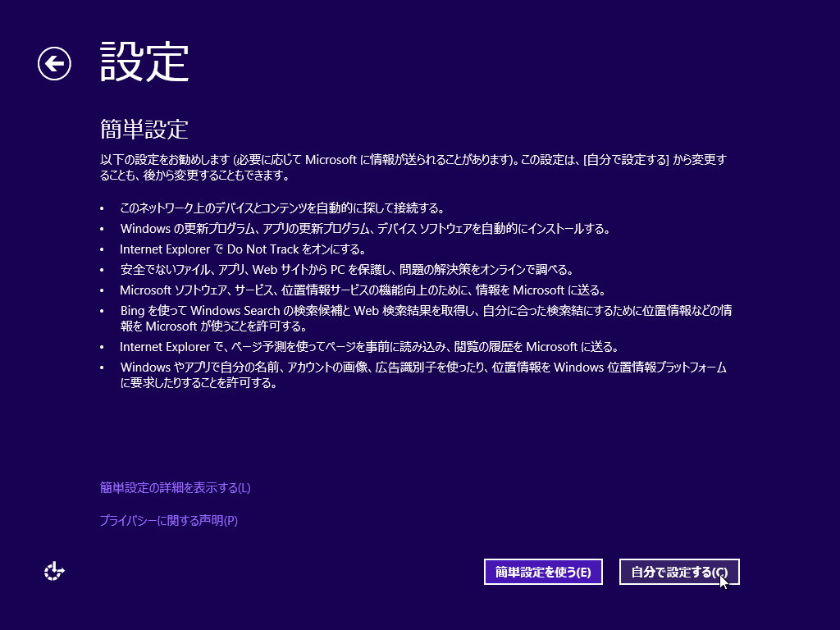The width and height of the screenshot is (840, 630).
Task: Choose the 自分で設定する(C) button
Action: tap(679, 572)
